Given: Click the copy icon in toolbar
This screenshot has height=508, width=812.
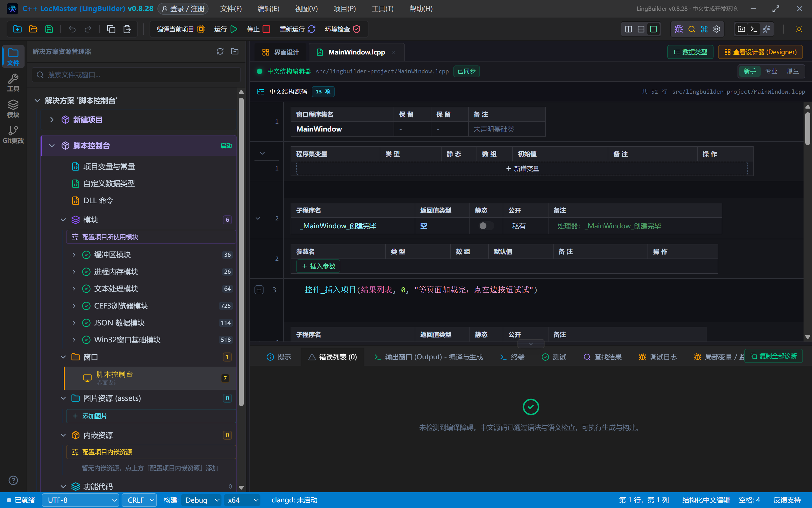Looking at the screenshot, I should (111, 29).
